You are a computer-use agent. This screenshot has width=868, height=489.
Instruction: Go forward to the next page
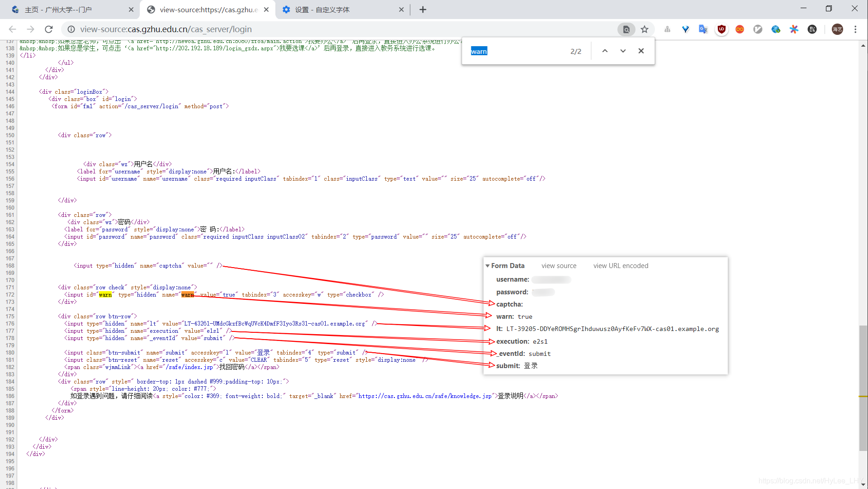coord(30,29)
